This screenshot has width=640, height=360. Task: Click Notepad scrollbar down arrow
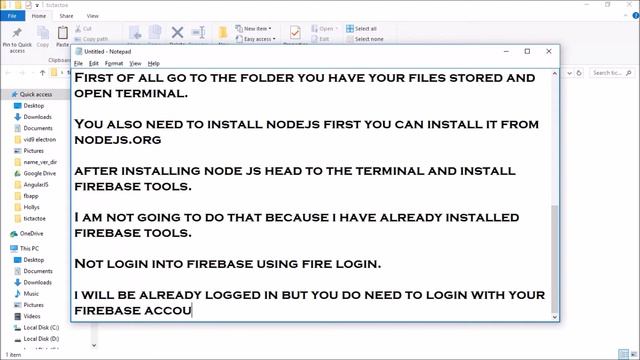[555, 317]
